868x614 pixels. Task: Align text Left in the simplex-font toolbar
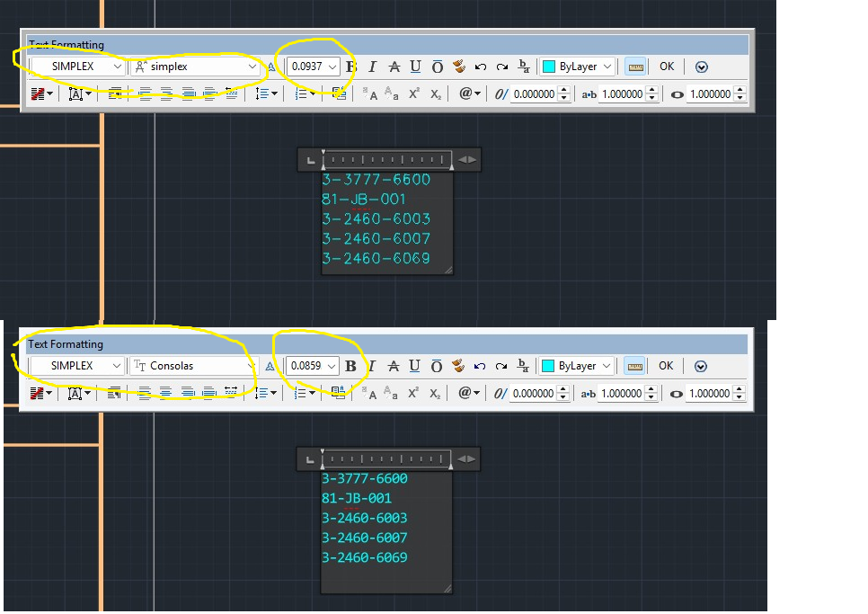point(145,94)
